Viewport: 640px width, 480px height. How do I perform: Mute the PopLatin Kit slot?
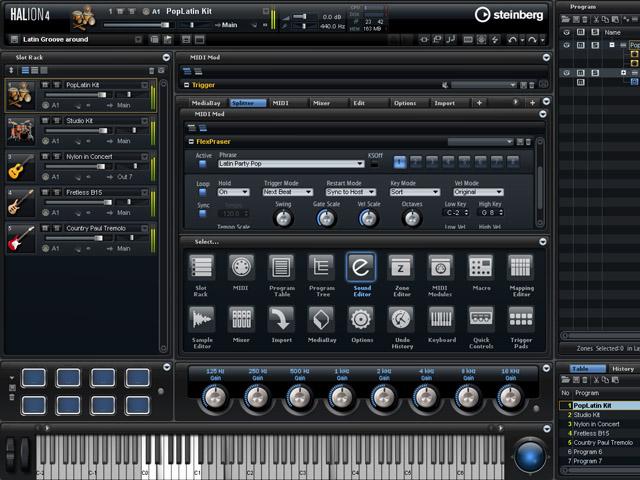[x=45, y=85]
